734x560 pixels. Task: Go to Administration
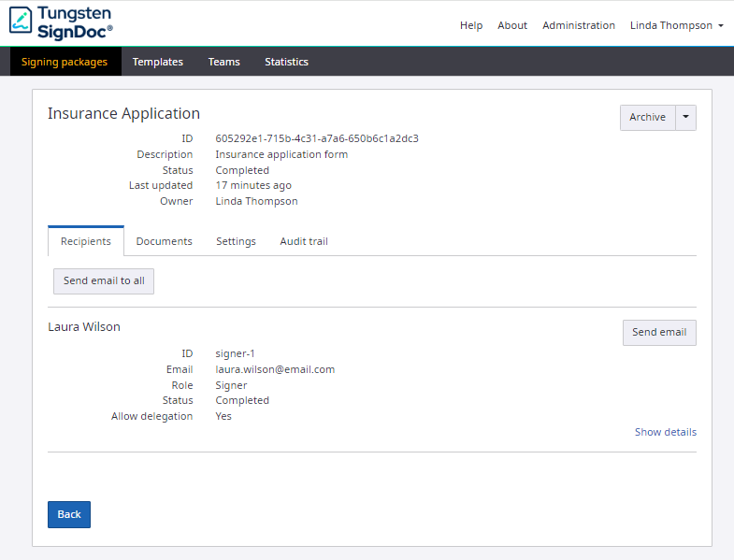(579, 25)
